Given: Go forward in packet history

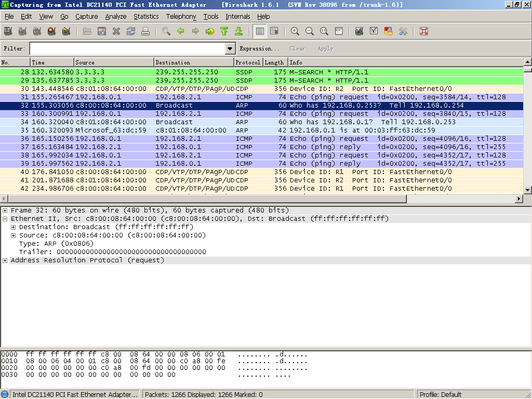Looking at the screenshot, I should click(x=195, y=31).
